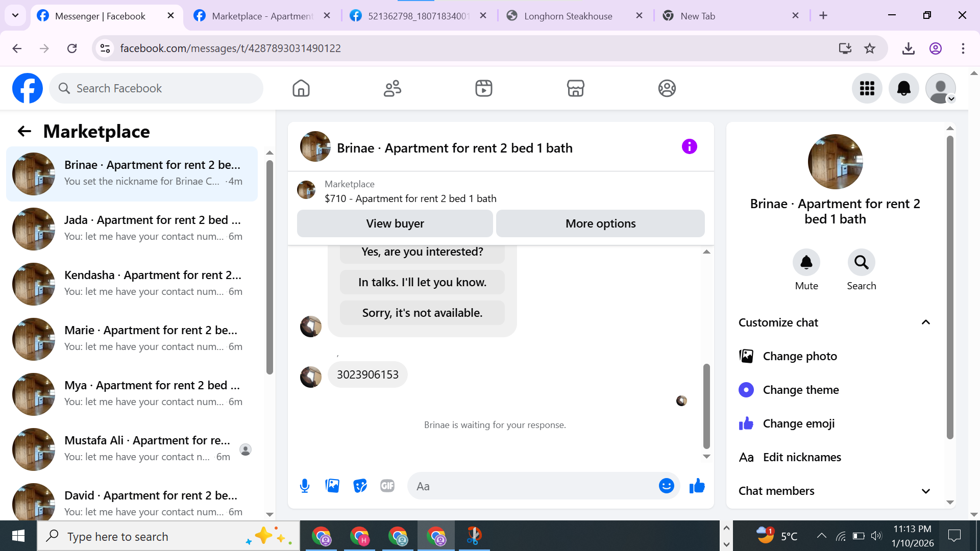The width and height of the screenshot is (980, 551).
Task: Open Facebook notifications bell
Action: (903, 88)
